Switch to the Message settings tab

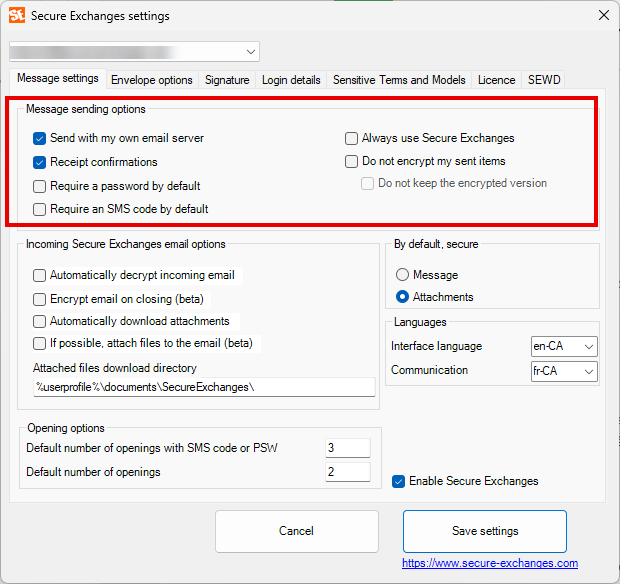58,78
